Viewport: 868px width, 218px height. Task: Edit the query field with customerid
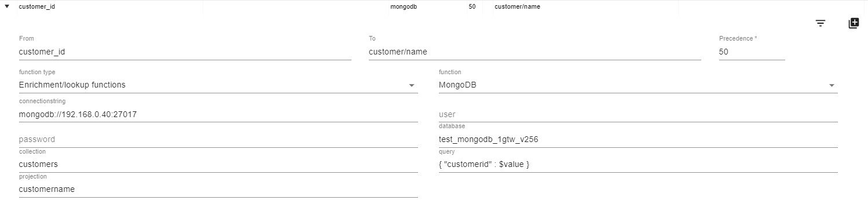coord(638,164)
